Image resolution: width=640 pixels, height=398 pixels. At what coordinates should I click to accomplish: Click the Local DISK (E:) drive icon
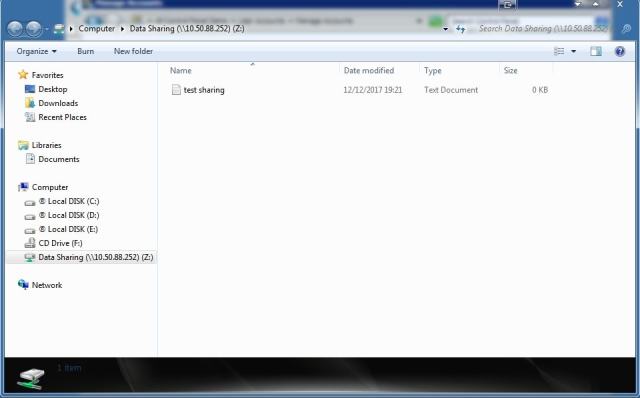pyautogui.click(x=30, y=230)
